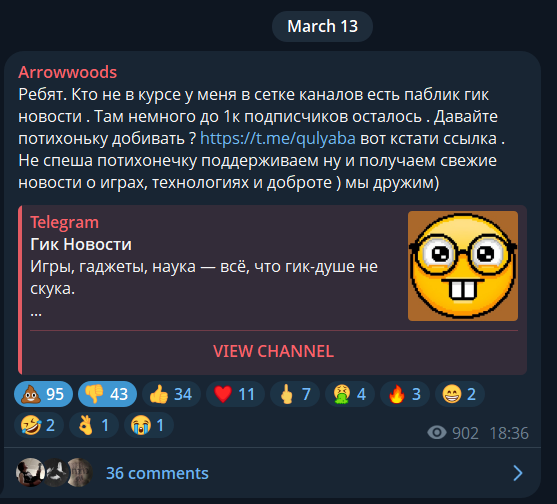This screenshot has height=504, width=557.
Task: Click the VIEW CHANNEL button
Action: pyautogui.click(x=274, y=351)
